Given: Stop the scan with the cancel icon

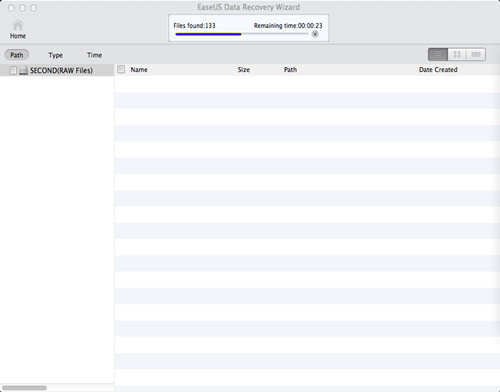Looking at the screenshot, I should [x=315, y=34].
